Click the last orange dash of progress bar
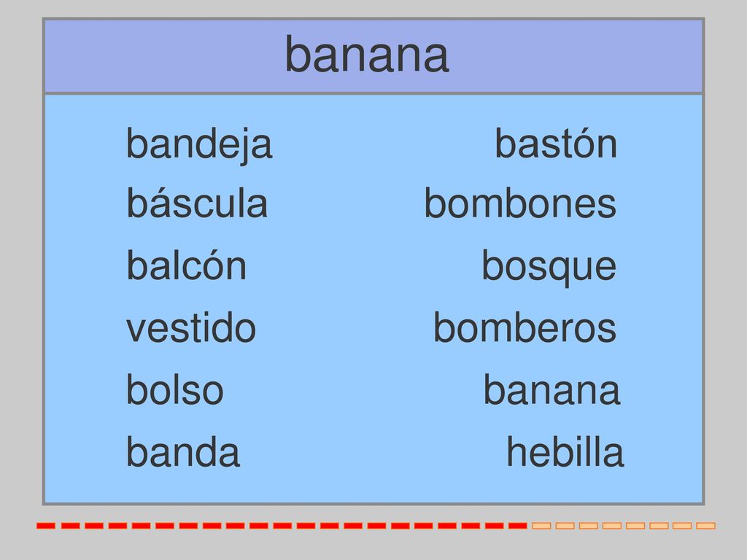Screen dimensions: 747x560 pos(706,526)
